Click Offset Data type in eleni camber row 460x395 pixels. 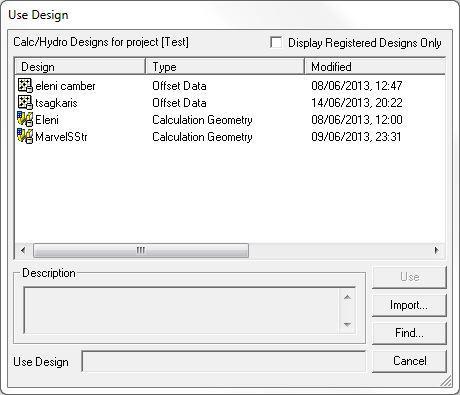click(x=179, y=86)
